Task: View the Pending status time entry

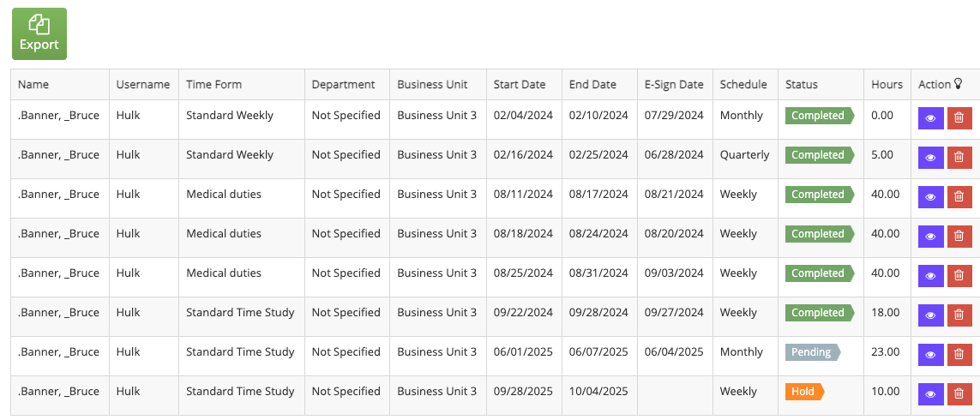Action: 930,354
